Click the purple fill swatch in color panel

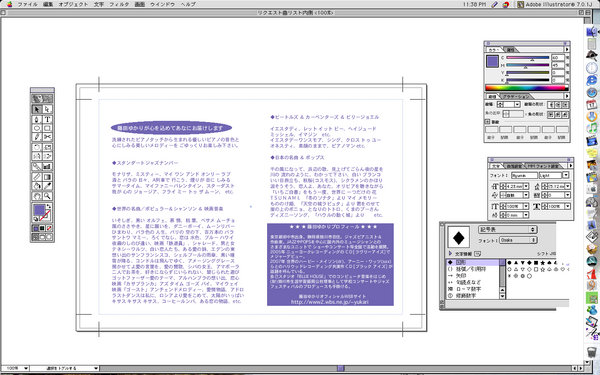(492, 62)
